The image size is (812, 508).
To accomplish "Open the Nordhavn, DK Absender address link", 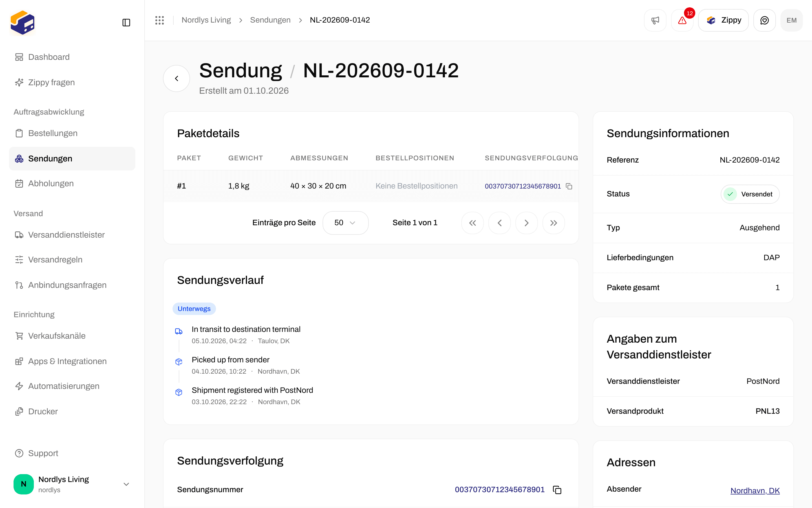I will tap(755, 491).
